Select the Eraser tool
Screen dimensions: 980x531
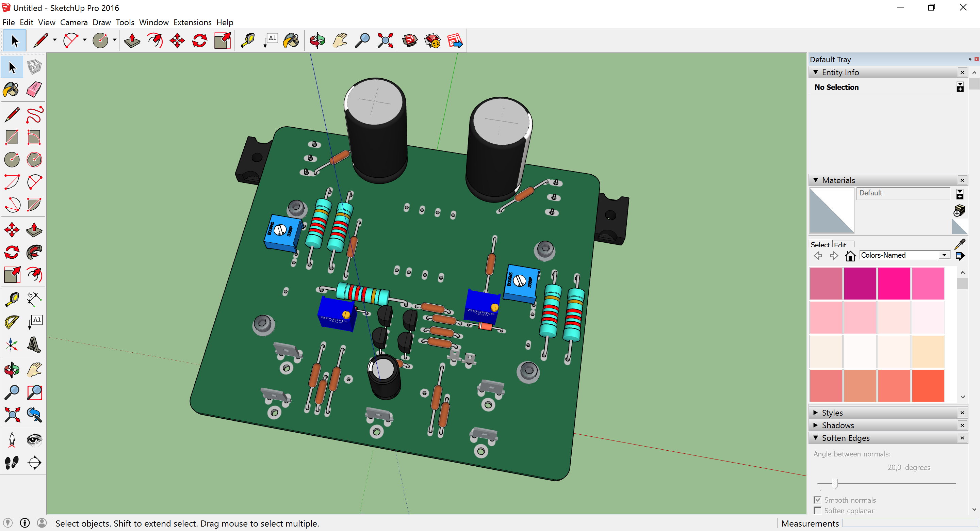pyautogui.click(x=34, y=90)
